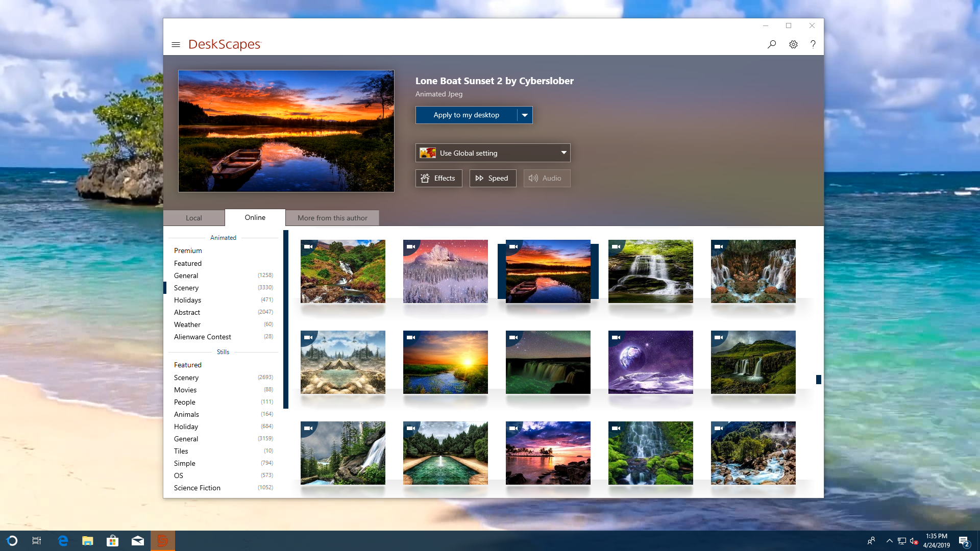The image size is (980, 551).
Task: Open DeskScapes settings gear
Action: tap(793, 44)
